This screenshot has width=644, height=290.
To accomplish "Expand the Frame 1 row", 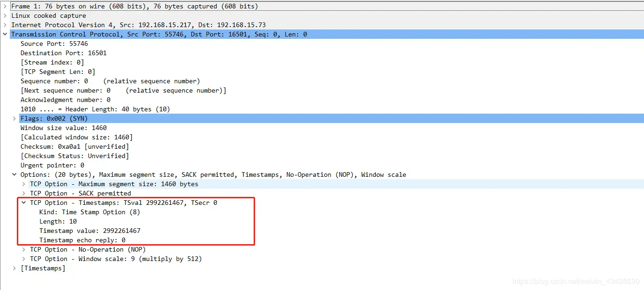I will (x=5, y=6).
